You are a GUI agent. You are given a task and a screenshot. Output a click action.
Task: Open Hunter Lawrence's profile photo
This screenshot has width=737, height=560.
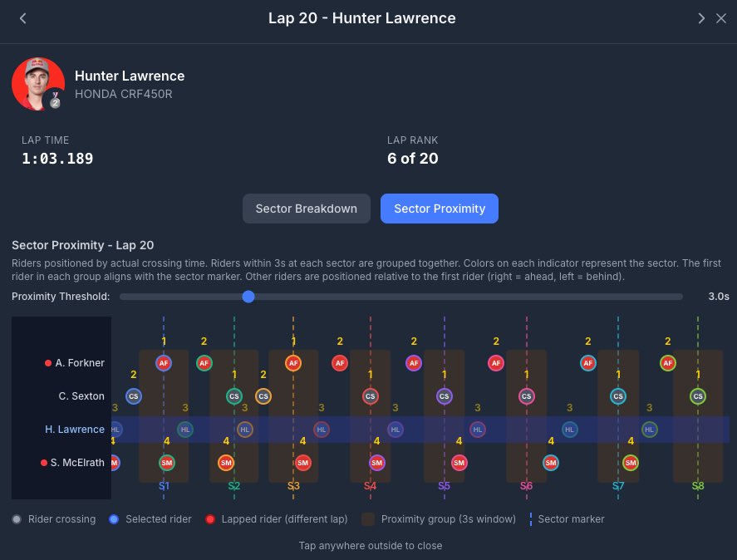(38, 84)
